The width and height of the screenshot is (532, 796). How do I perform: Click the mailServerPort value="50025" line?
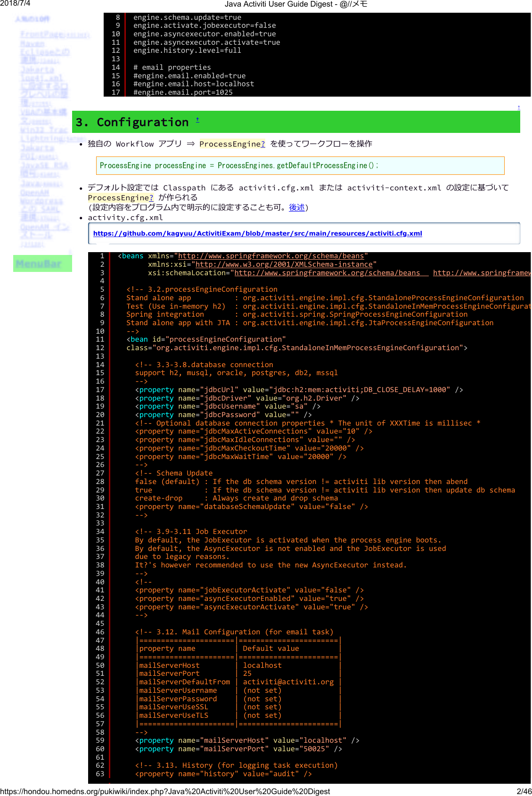[238, 749]
